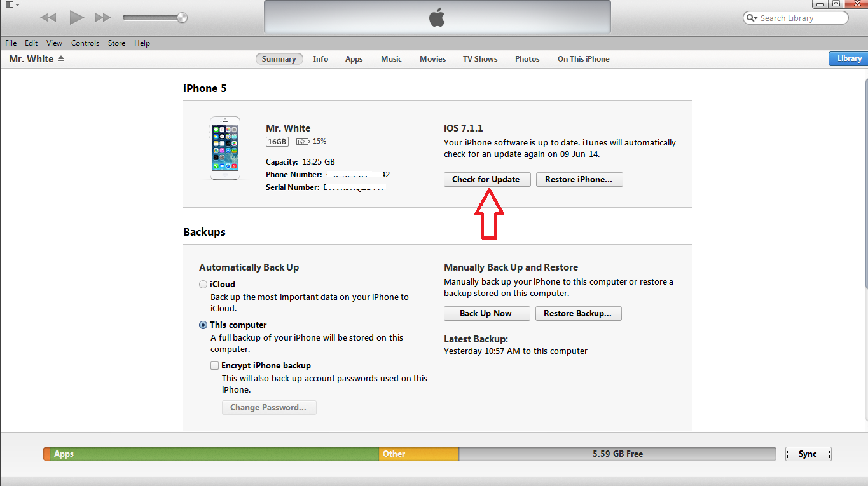
Task: Switch to the Info tab
Action: tap(320, 59)
